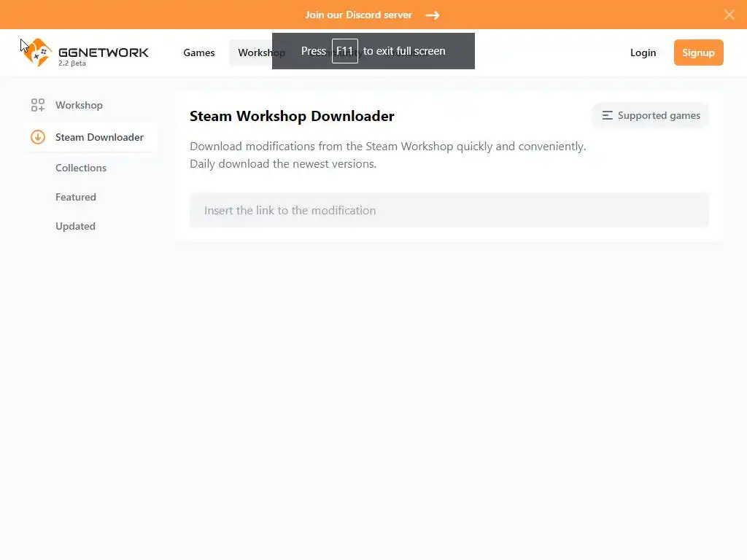This screenshot has width=747, height=560.
Task: Open Featured in the sidebar
Action: click(x=76, y=197)
